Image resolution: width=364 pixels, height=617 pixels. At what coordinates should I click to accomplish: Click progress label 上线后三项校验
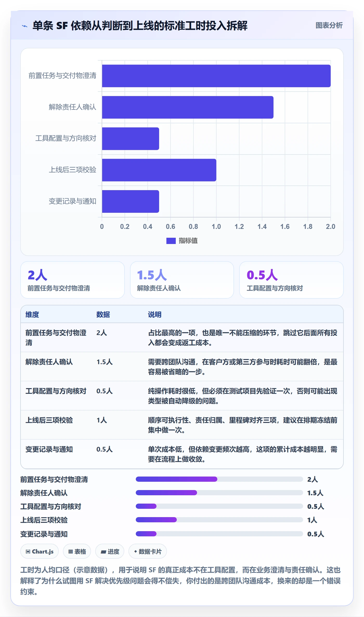click(x=44, y=520)
